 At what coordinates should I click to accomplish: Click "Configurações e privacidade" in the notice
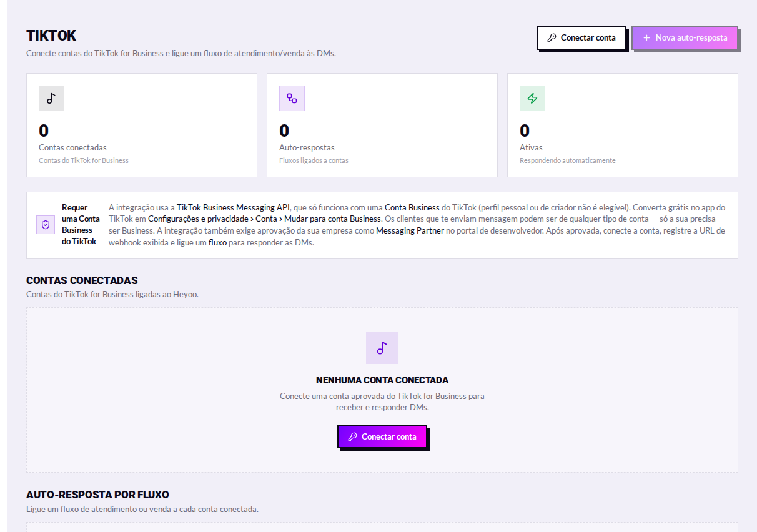coord(197,219)
